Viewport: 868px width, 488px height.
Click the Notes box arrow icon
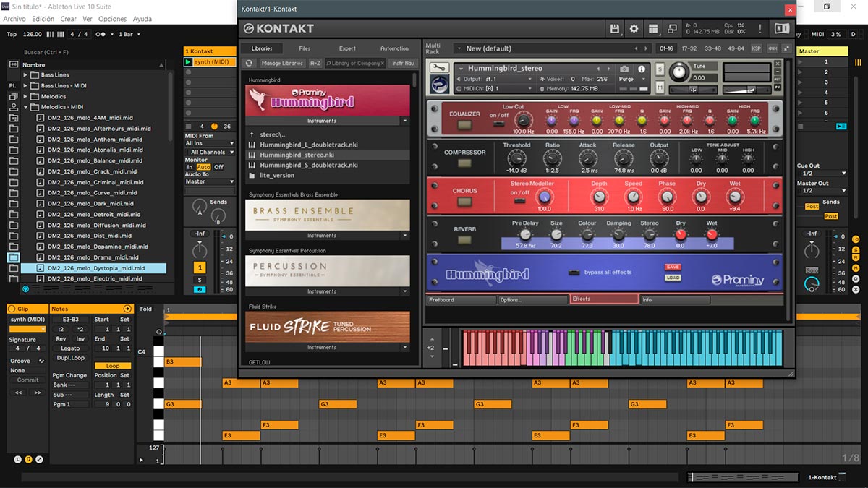127,309
